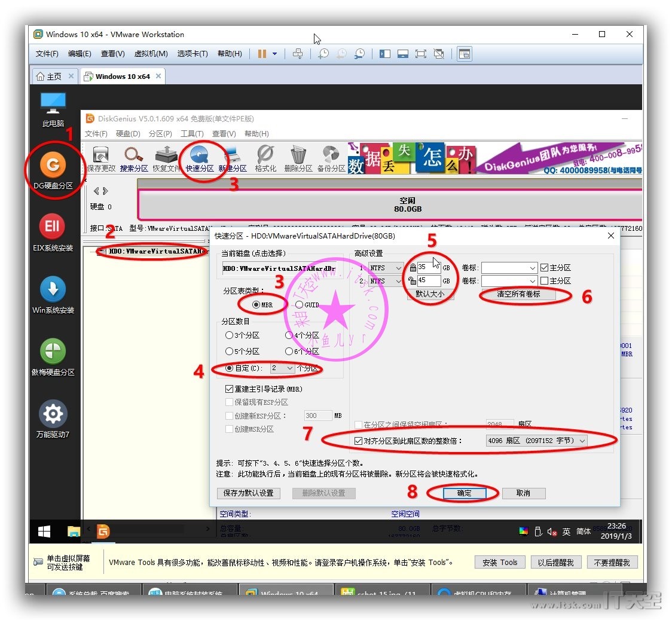Toggle the VMware Unity mode icon
Screen dimensions: 672x620
pos(439,54)
